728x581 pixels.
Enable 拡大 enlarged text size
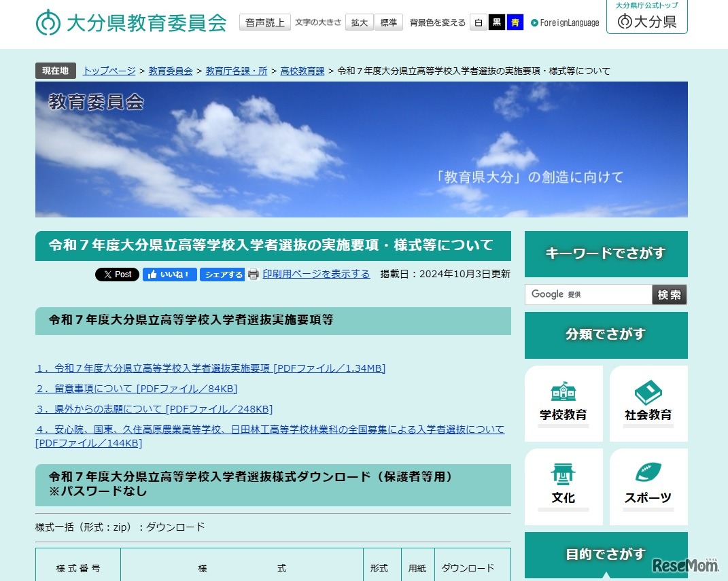click(x=359, y=22)
